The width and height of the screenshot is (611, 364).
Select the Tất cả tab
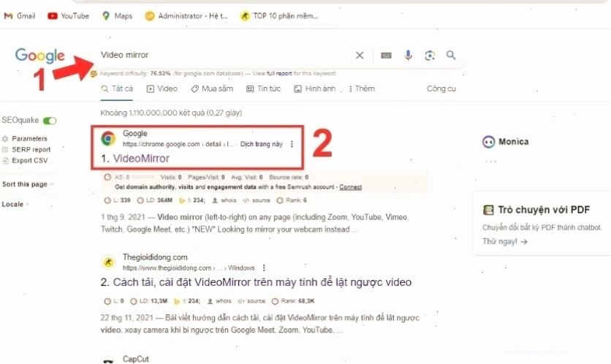(x=117, y=89)
